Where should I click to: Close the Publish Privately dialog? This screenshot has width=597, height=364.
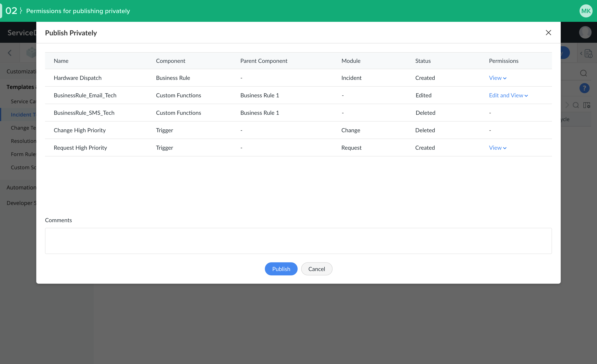(548, 33)
